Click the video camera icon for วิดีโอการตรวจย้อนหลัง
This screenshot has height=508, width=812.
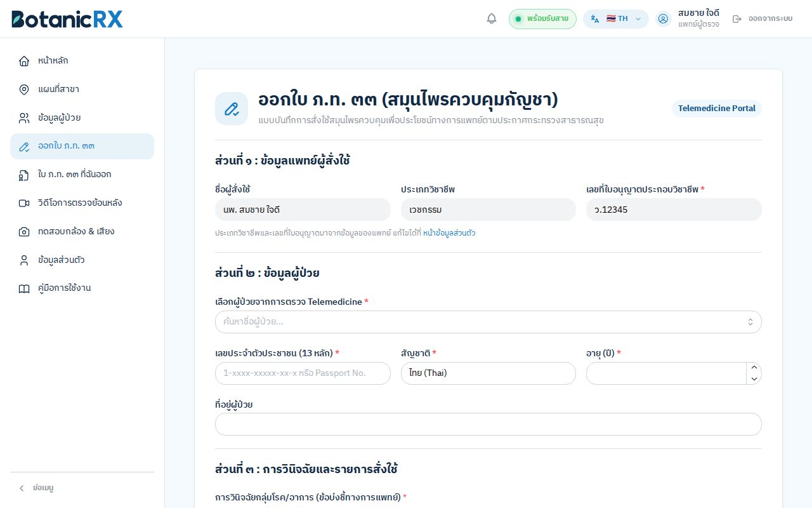click(x=24, y=203)
